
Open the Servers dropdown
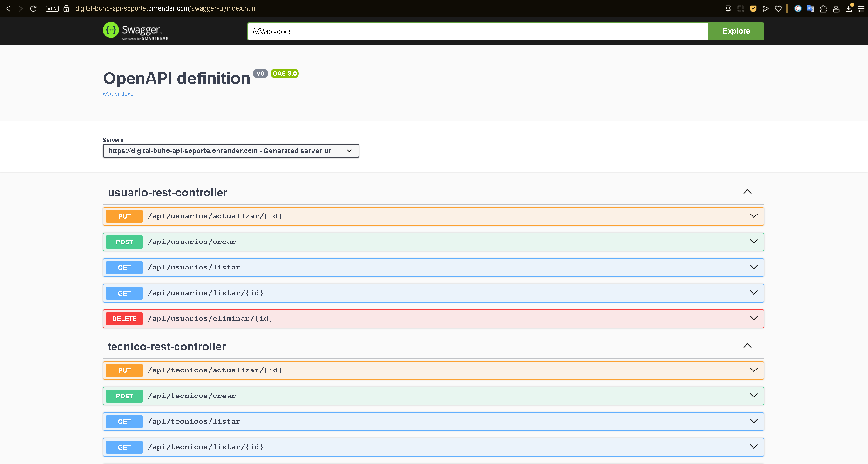[231, 151]
